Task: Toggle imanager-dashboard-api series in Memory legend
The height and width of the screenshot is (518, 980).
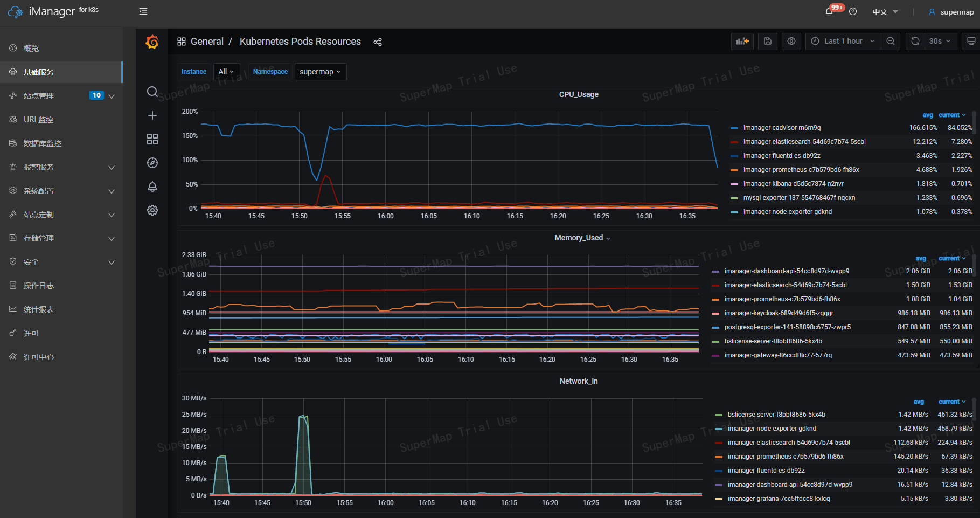Action: (787, 271)
